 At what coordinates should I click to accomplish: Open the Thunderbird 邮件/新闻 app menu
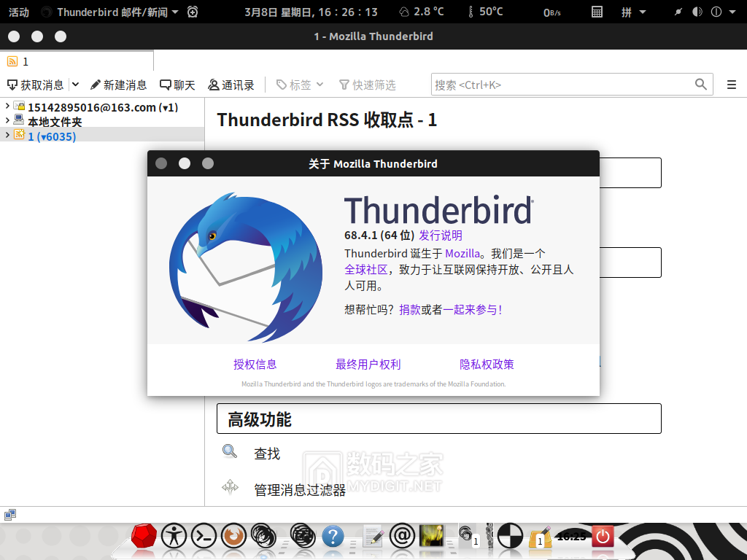tap(109, 12)
